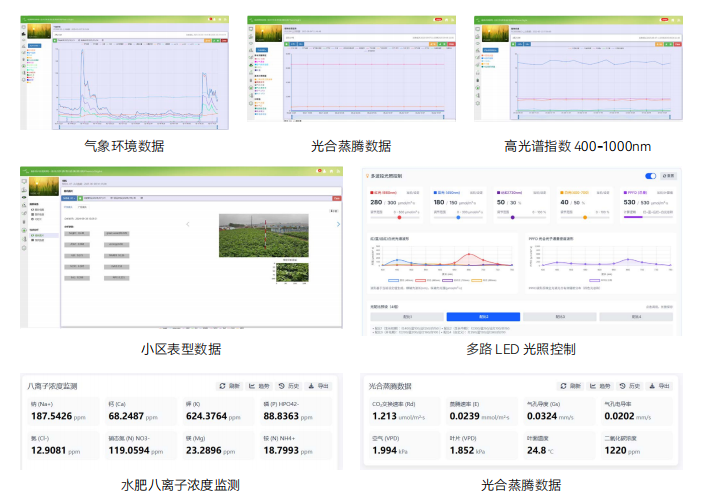Toggle the 多路段光照控制 master switch
Viewport: 712px width, 493px height.
[651, 175]
